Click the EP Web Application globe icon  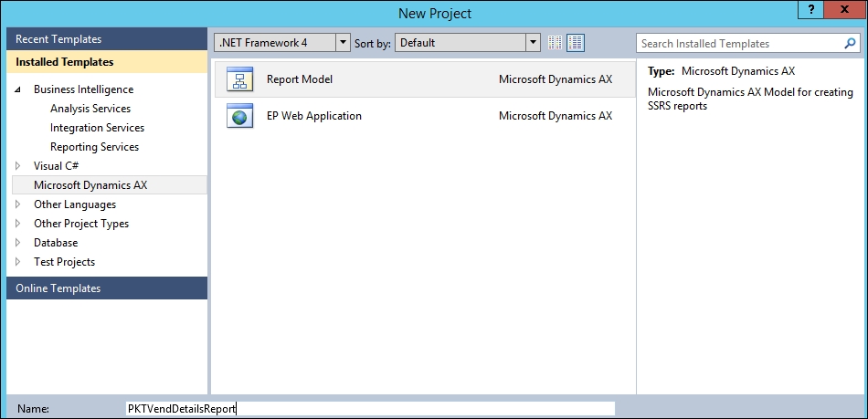click(239, 116)
